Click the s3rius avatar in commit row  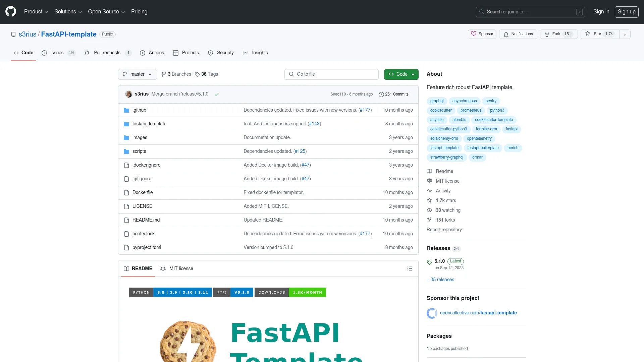(x=128, y=94)
